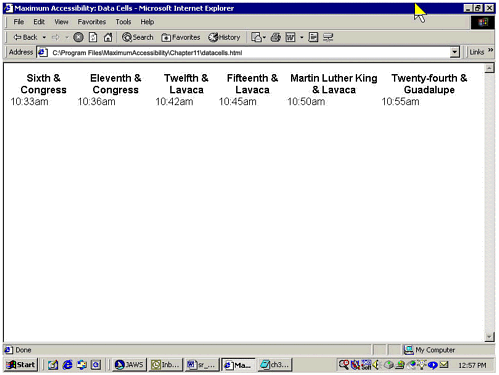499x375 pixels.
Task: Stop page loading with Stop icon
Action: [x=78, y=37]
